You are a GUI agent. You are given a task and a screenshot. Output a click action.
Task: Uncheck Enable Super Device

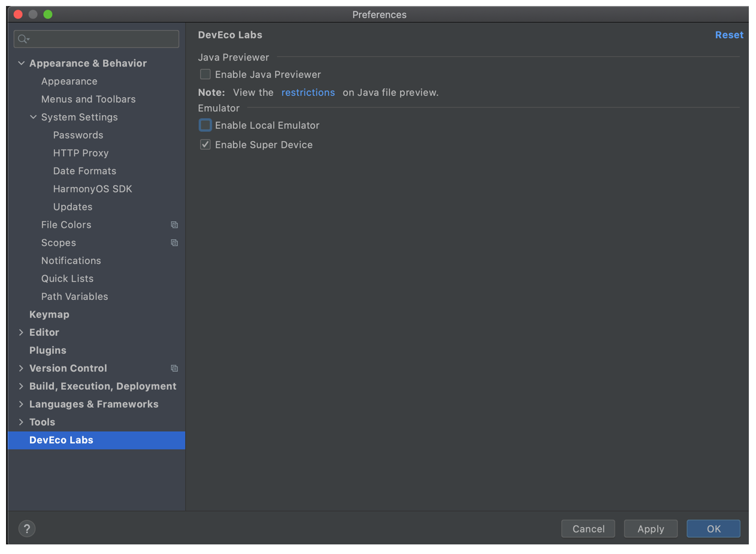(x=205, y=144)
